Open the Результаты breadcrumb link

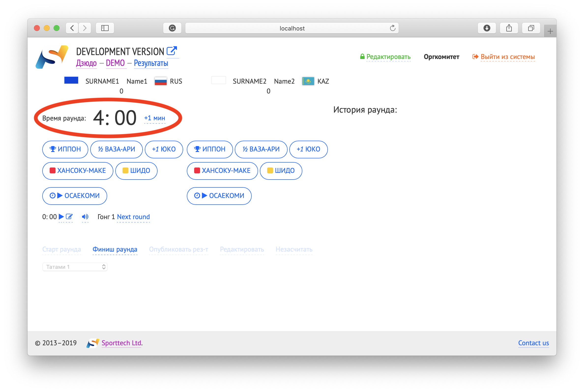coord(151,63)
